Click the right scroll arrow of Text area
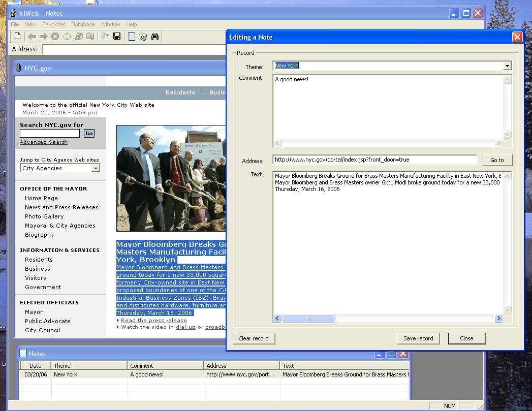532x411 pixels. (498, 319)
